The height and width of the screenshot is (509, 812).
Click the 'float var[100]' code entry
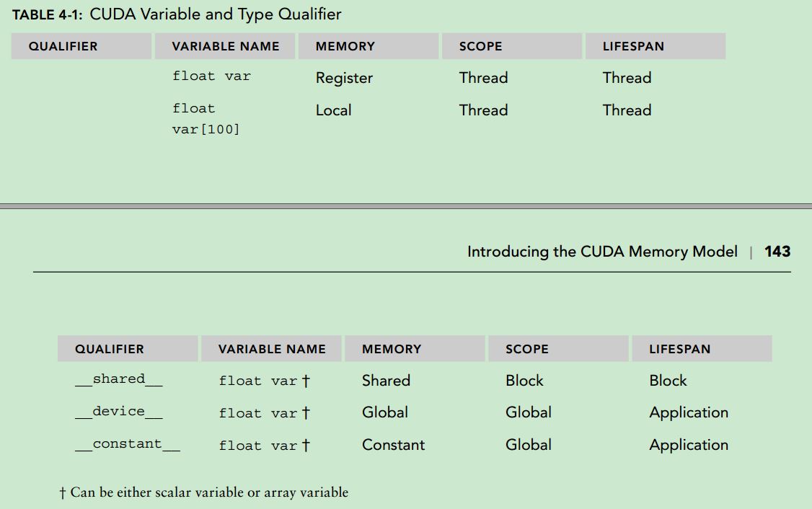click(206, 118)
